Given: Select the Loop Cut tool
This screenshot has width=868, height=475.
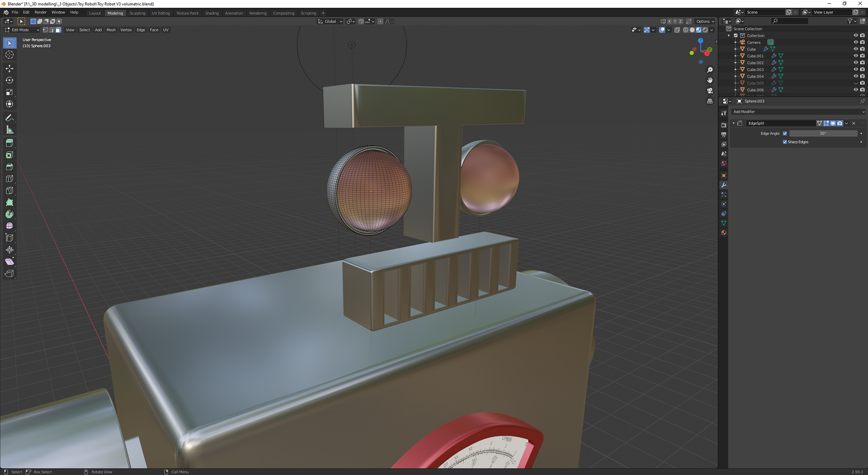Looking at the screenshot, I should 9,179.
